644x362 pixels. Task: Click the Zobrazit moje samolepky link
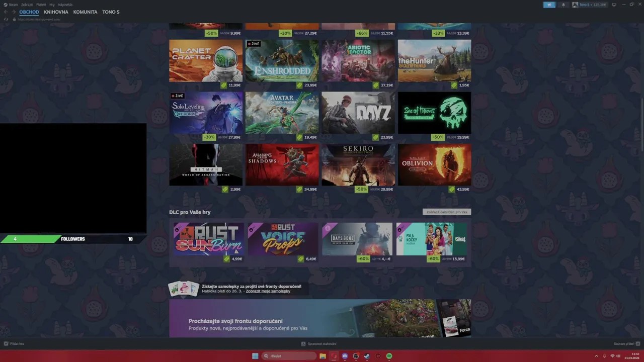click(x=268, y=291)
